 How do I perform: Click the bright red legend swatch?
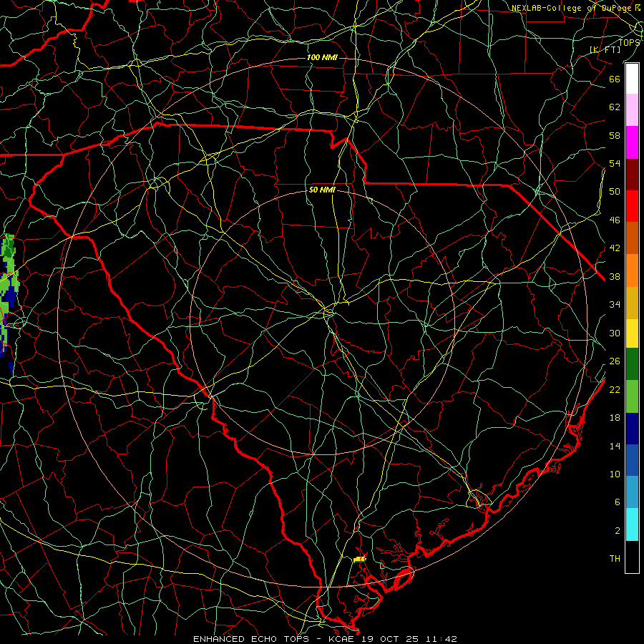(632, 206)
